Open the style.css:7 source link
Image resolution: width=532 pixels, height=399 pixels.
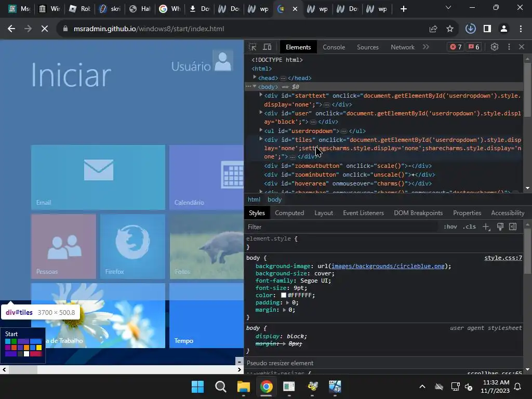pyautogui.click(x=503, y=258)
